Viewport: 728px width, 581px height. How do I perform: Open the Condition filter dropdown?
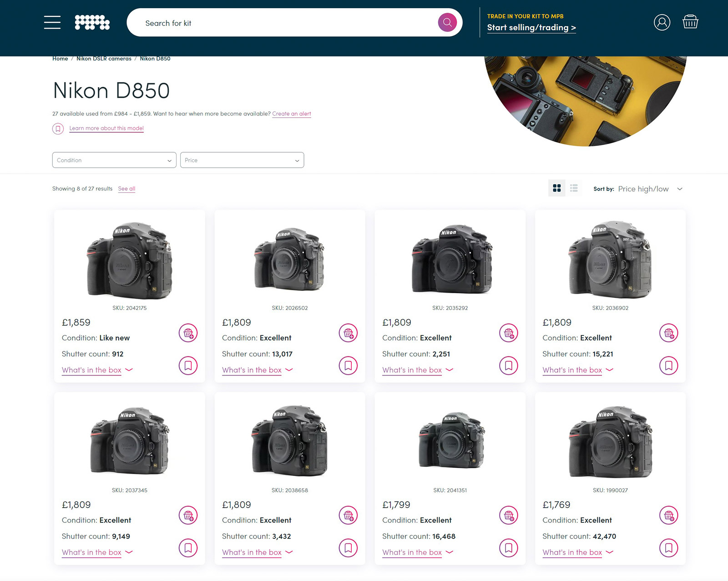114,160
